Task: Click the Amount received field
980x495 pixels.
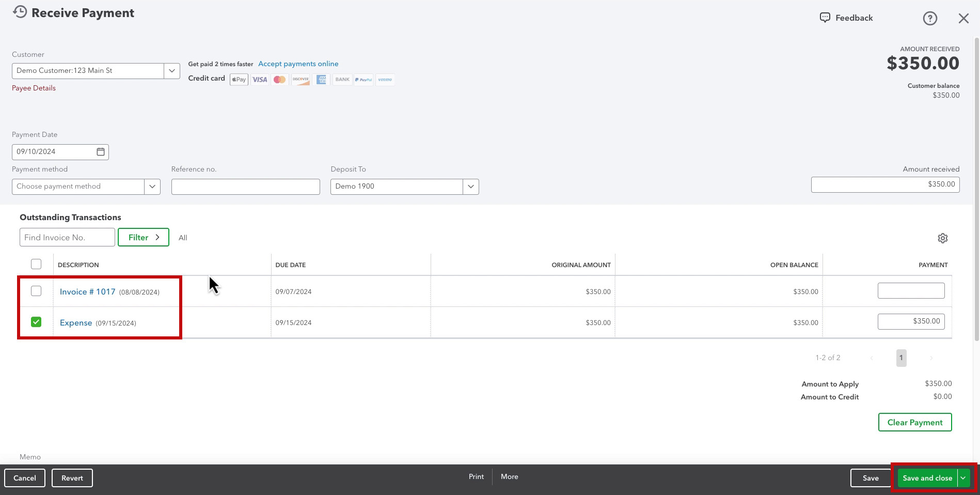Action: tap(885, 184)
